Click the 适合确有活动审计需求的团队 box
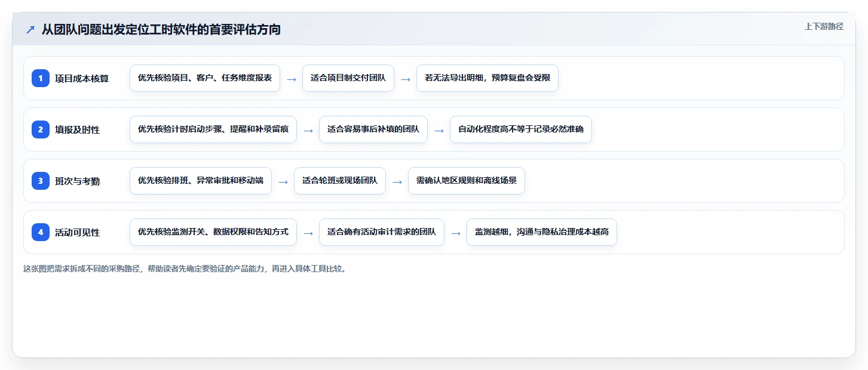This screenshot has width=868, height=370. click(x=382, y=232)
